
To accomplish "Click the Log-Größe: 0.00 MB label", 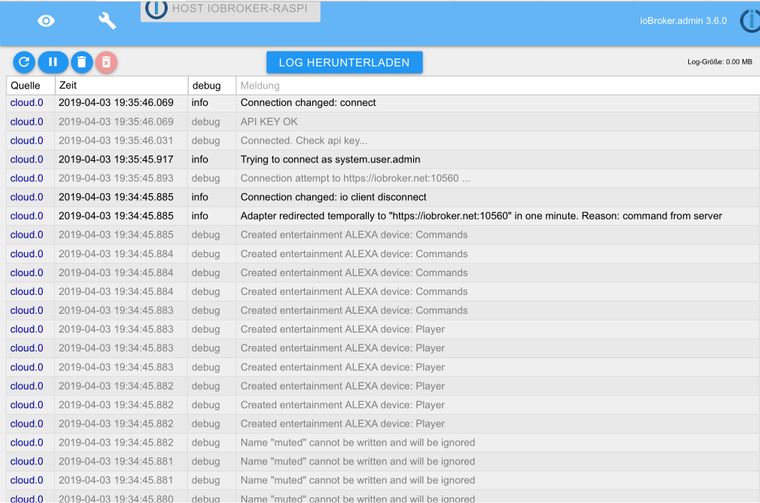I will pyautogui.click(x=719, y=62).
